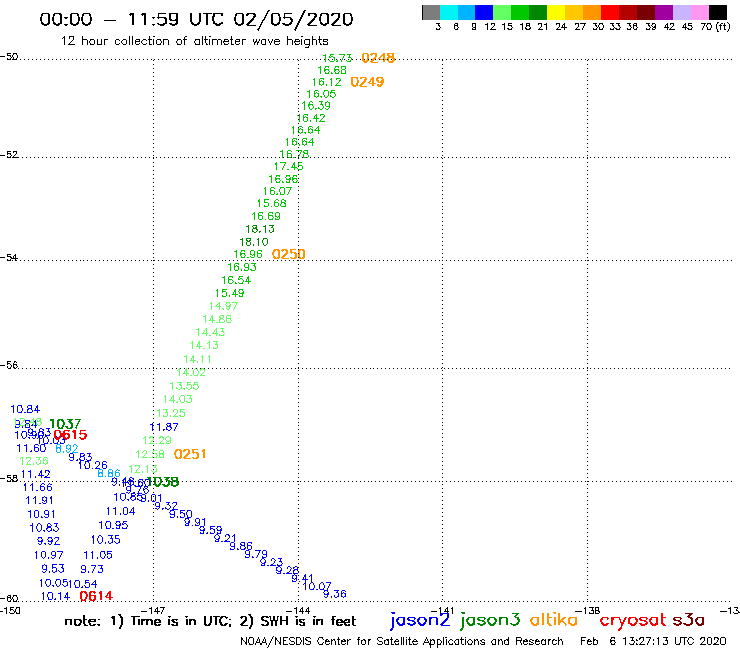Click the bright red swatch in the color scale
This screenshot has width=740, height=650.
tap(610, 12)
